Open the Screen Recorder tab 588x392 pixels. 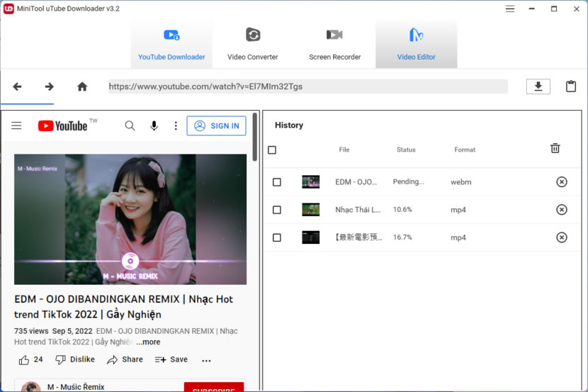click(334, 43)
